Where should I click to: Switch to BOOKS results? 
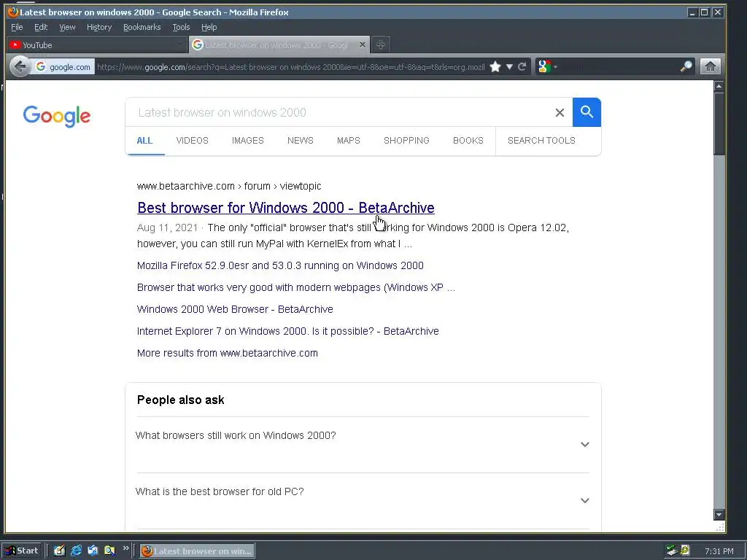(468, 141)
